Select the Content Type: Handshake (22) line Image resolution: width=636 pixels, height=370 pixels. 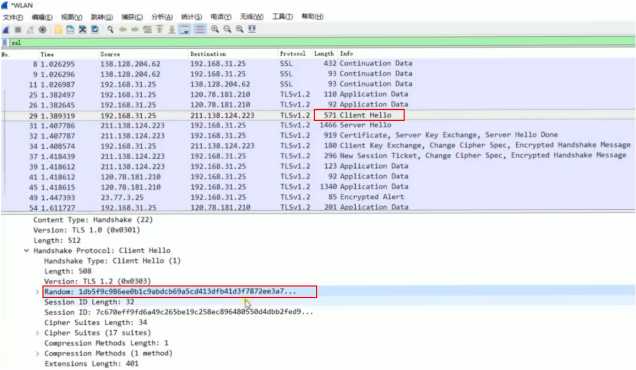pos(93,220)
